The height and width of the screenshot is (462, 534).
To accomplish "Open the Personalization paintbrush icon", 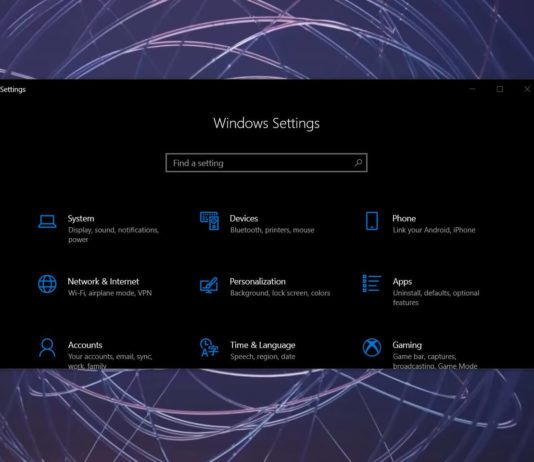I will [x=209, y=285].
